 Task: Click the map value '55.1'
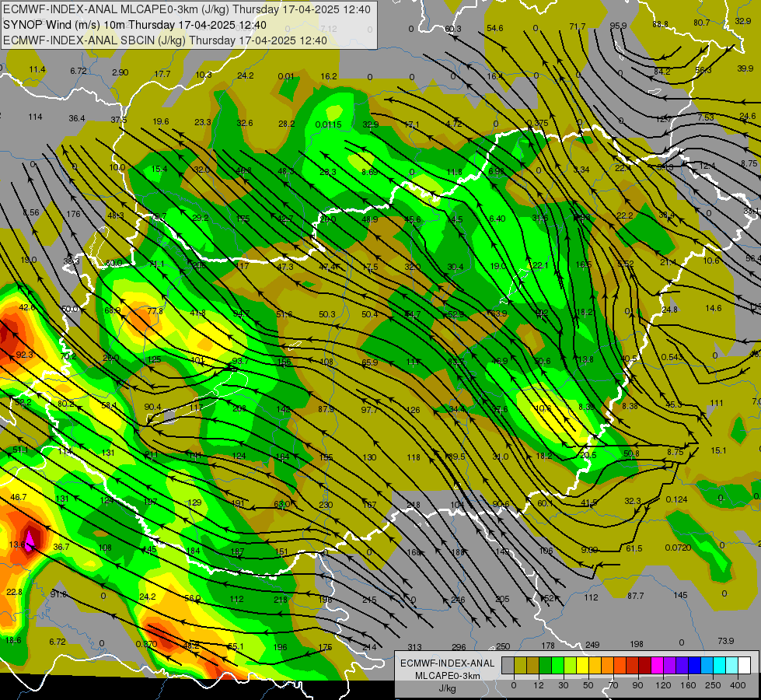click(x=236, y=646)
